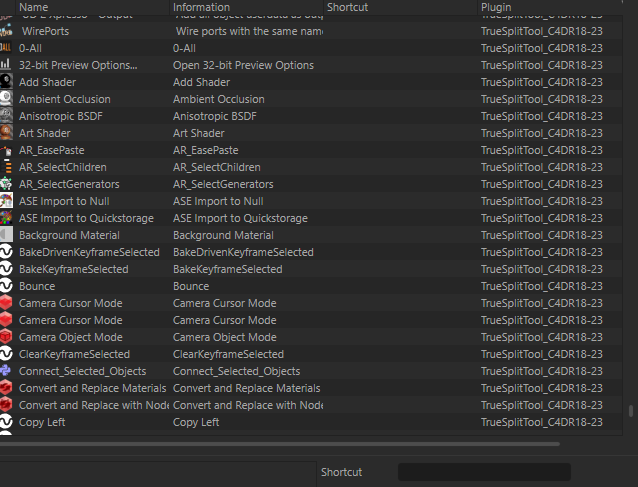Click Information cell 'Connect_Selected_Objects'
This screenshot has height=487, width=638.
236,371
